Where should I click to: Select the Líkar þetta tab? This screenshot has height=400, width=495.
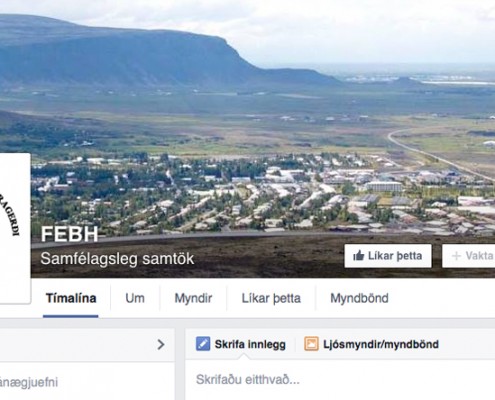271,298
